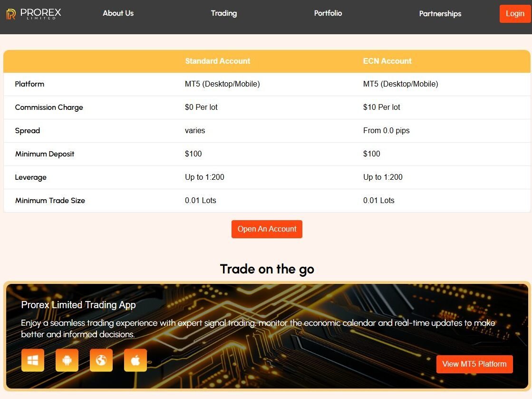532x399 pixels.
Task: Select the ECN Account column header
Action: 387,61
